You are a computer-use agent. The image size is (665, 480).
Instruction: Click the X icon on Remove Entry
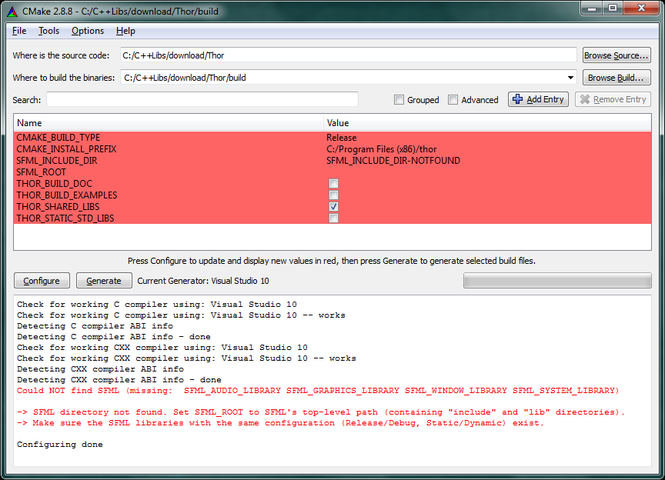click(x=585, y=99)
